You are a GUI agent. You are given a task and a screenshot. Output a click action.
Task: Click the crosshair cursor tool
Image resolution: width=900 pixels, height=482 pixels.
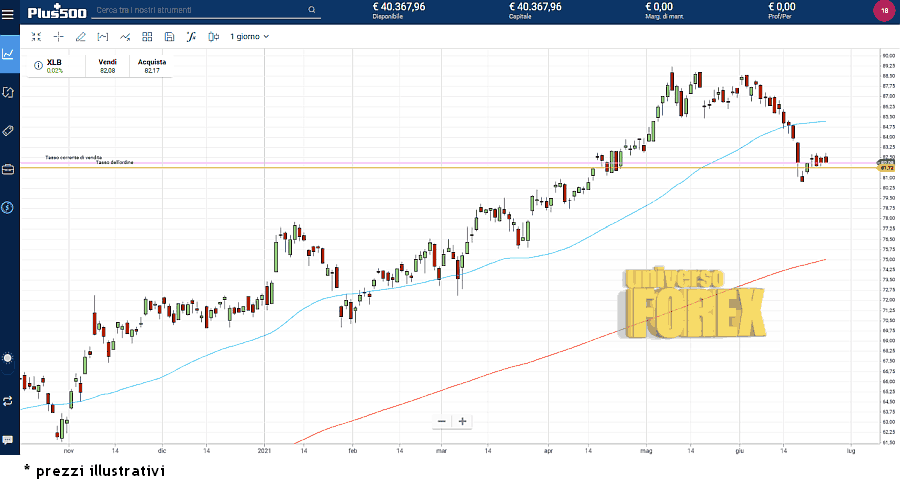pyautogui.click(x=58, y=36)
